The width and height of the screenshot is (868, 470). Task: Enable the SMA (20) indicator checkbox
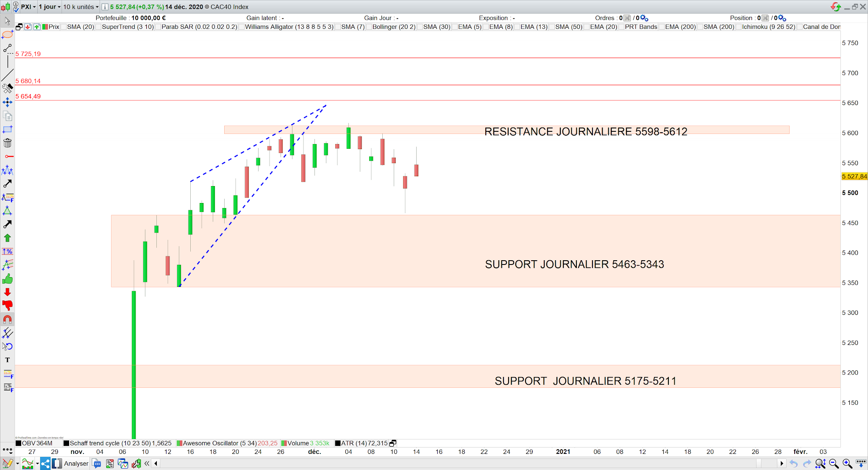tap(64, 27)
